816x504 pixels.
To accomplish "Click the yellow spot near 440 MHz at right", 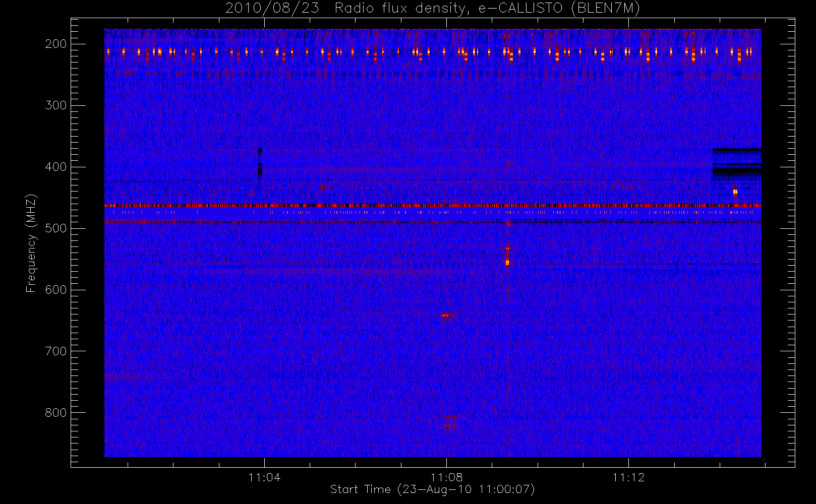I will point(735,192).
